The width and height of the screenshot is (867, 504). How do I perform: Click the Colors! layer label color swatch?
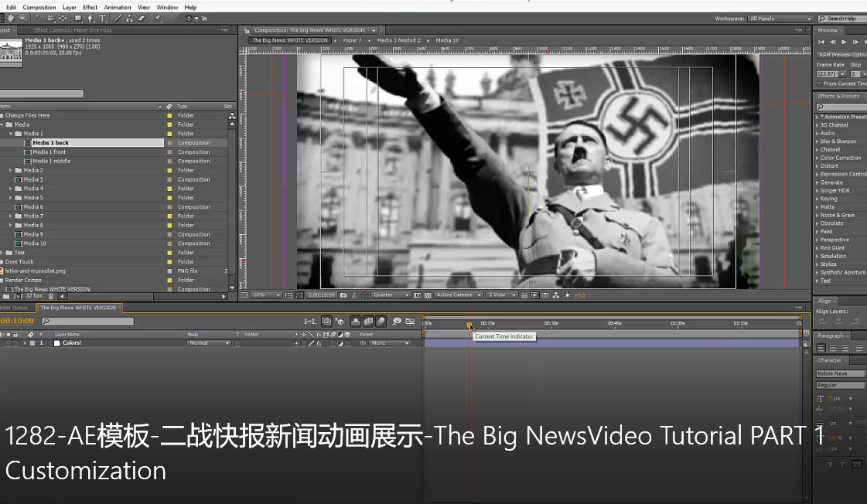tap(32, 343)
